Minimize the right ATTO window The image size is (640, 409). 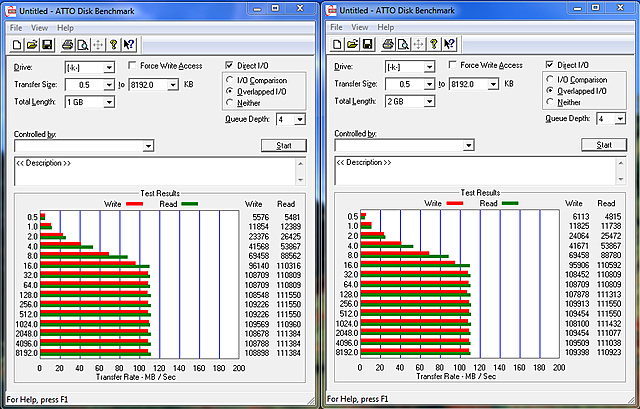click(x=577, y=8)
